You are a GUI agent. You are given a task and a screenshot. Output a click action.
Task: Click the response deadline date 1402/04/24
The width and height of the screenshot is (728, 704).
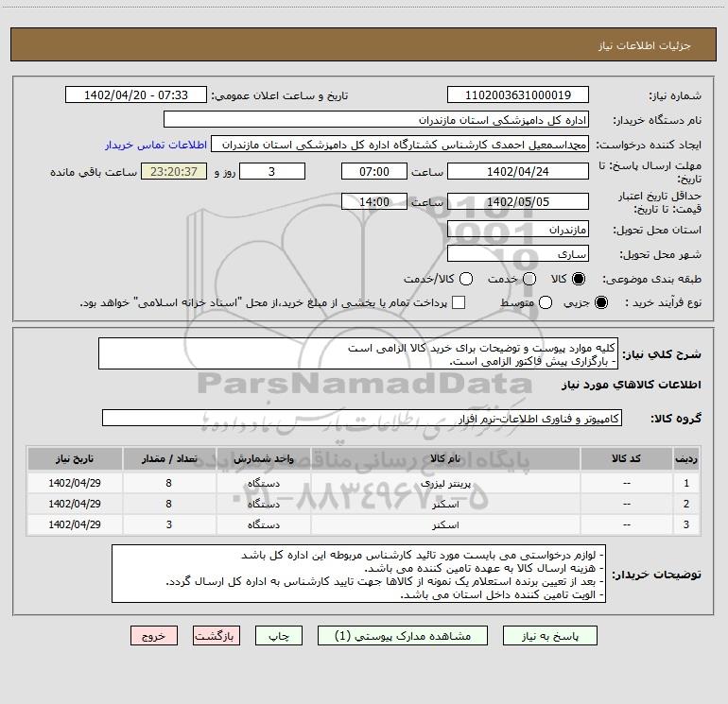click(x=518, y=171)
